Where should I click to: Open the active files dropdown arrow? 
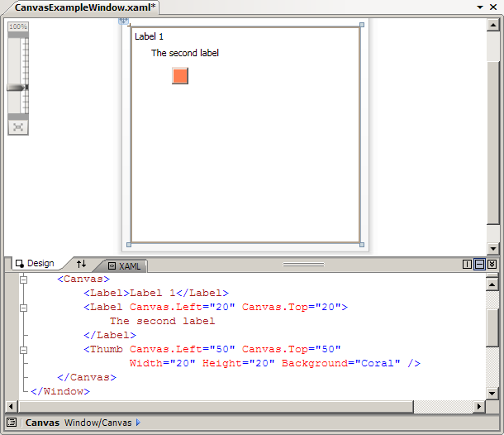[480, 7]
